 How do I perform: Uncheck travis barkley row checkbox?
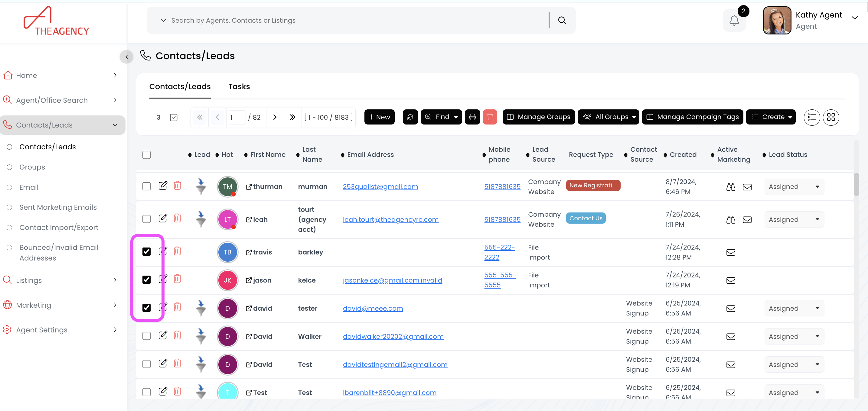pos(146,252)
